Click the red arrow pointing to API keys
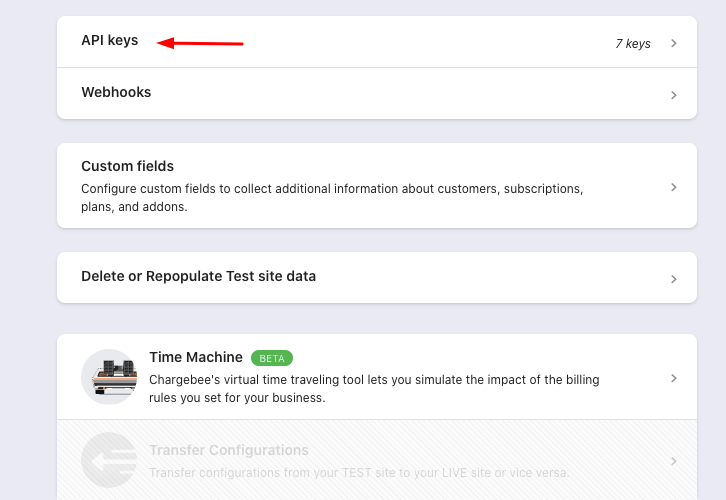The height and width of the screenshot is (500, 726). (202, 43)
